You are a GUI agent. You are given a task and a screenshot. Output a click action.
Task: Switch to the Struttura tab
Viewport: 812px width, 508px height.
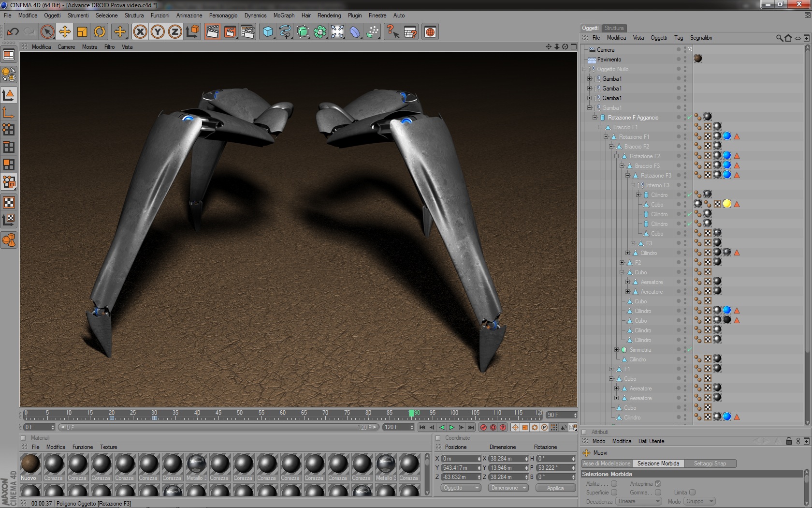coord(614,28)
